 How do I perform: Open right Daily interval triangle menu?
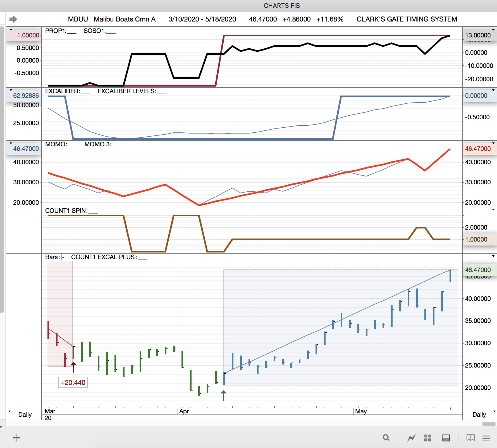(494, 411)
